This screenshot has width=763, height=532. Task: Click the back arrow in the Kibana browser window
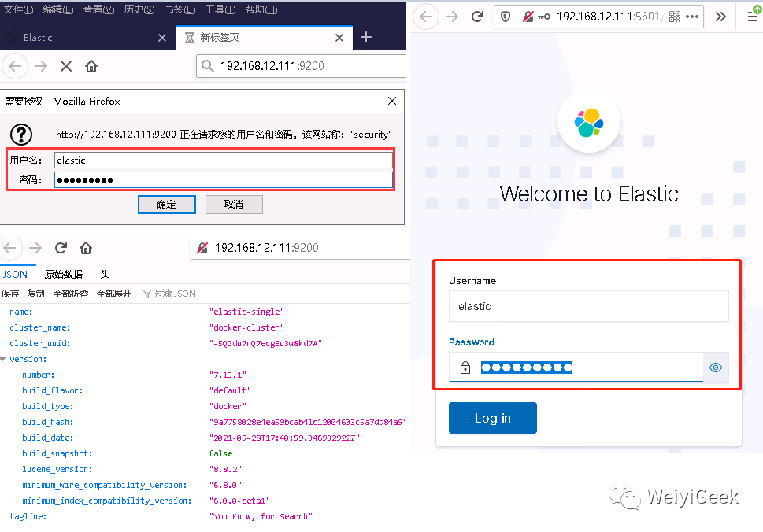(426, 17)
